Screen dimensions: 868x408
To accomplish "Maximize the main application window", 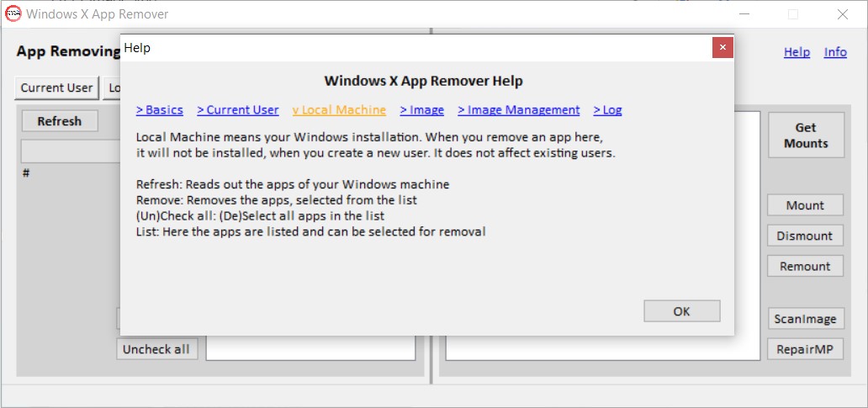I will point(793,14).
